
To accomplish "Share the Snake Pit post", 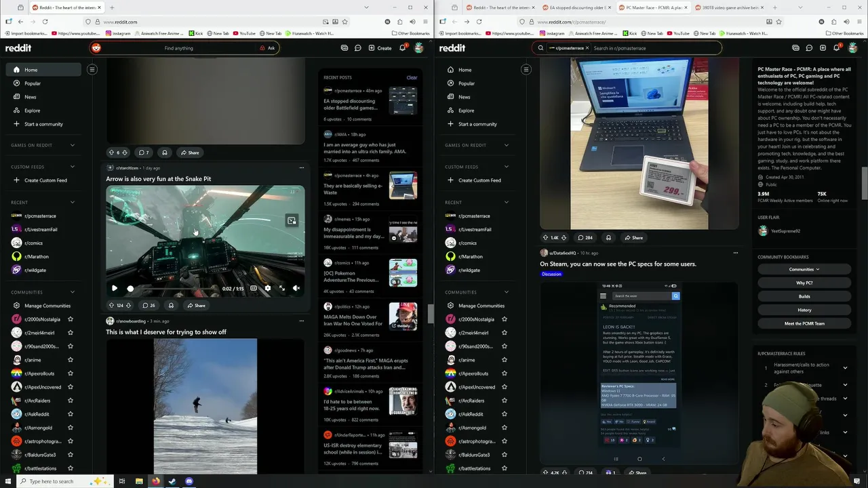I will click(x=195, y=305).
